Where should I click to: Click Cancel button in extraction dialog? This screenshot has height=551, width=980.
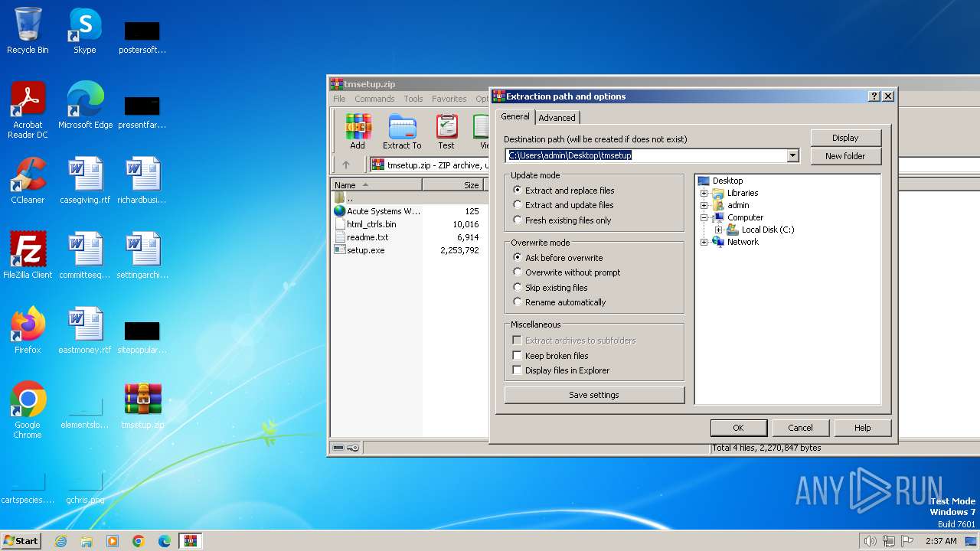coord(800,428)
